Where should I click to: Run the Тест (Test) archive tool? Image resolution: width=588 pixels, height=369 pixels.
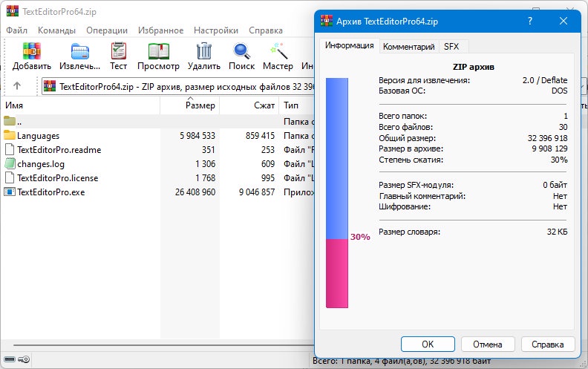click(119, 51)
